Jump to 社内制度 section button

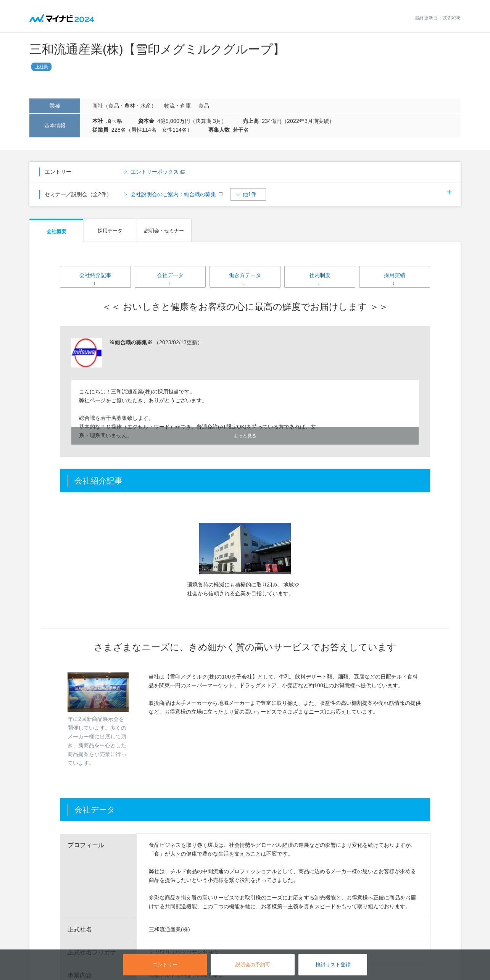[320, 277]
